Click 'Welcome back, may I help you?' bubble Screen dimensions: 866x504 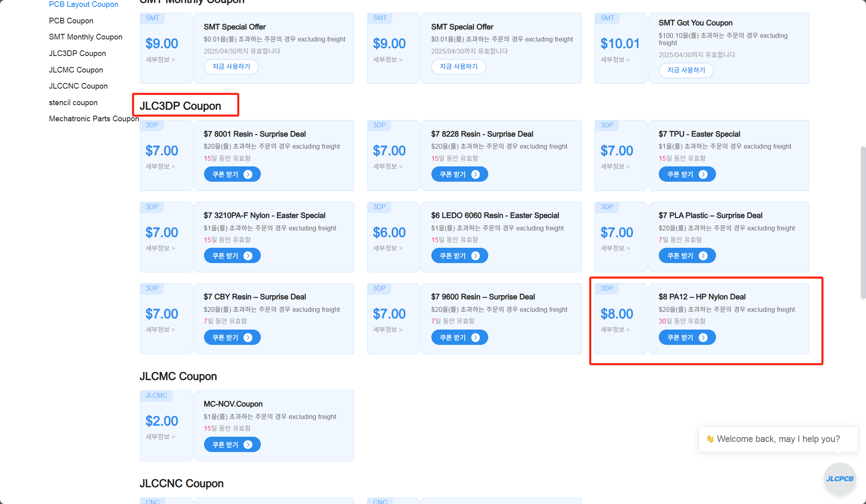(x=778, y=439)
